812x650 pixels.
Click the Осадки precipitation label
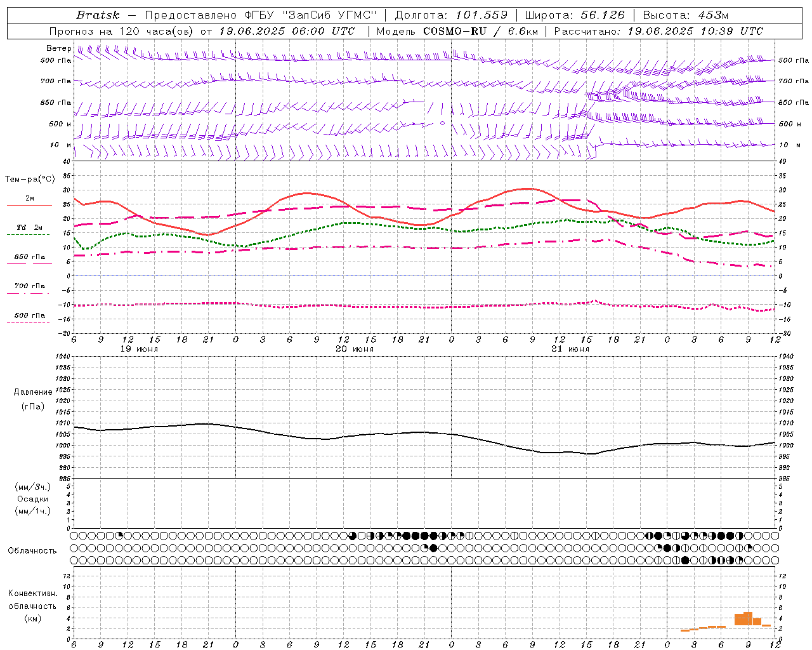tap(33, 499)
